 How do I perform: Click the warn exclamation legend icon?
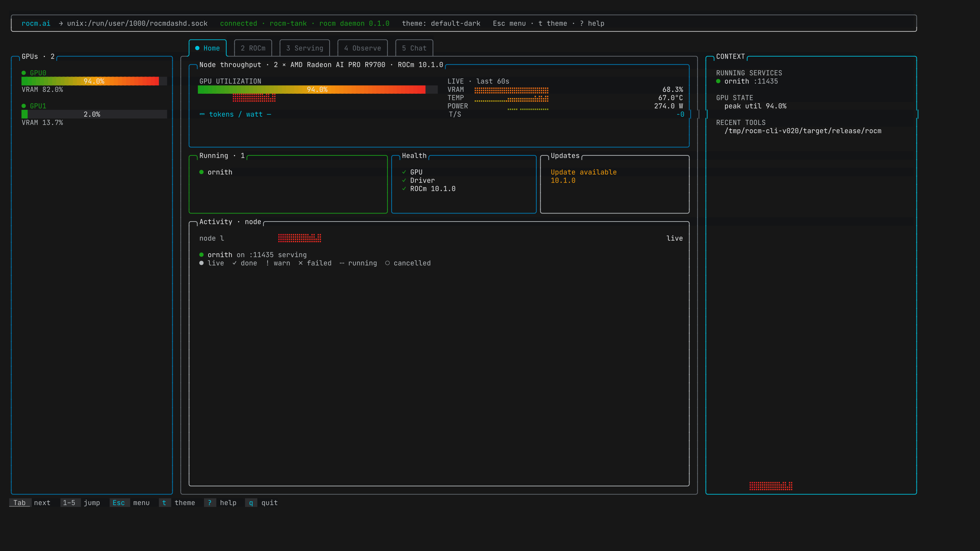click(x=268, y=263)
